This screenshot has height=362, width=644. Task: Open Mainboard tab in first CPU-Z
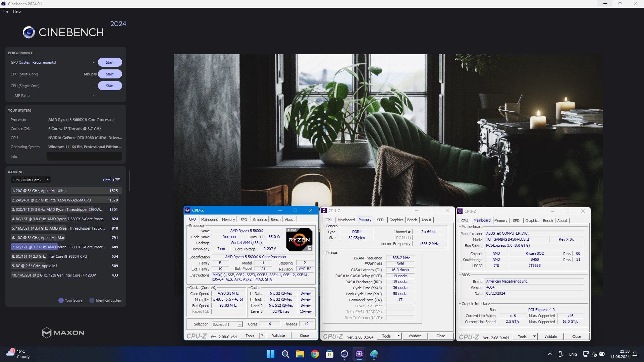tap(210, 220)
